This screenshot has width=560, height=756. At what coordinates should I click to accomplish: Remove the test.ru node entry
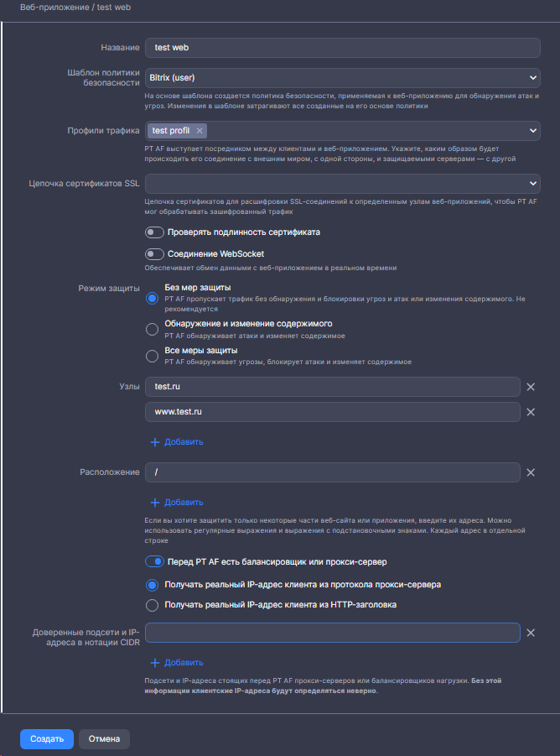tap(530, 387)
